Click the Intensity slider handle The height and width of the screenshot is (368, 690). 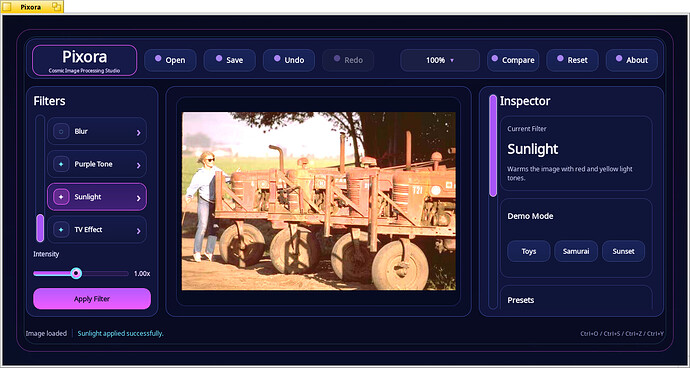pos(76,273)
